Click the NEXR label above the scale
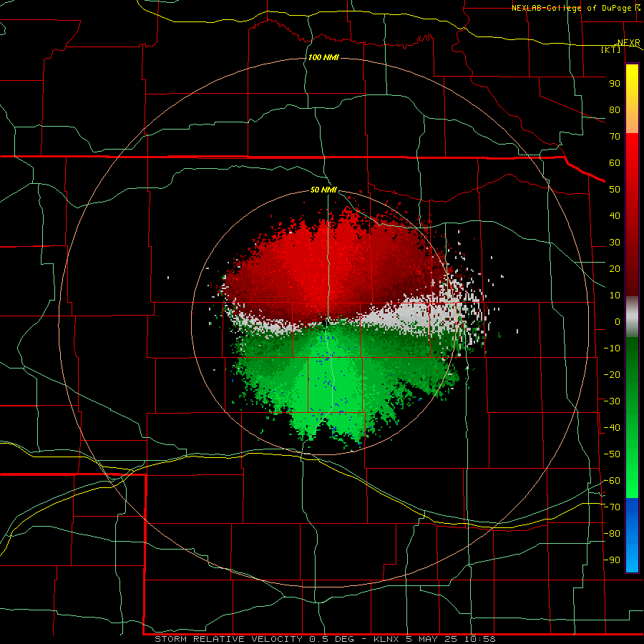Image resolution: width=644 pixels, height=644 pixels. [x=629, y=42]
